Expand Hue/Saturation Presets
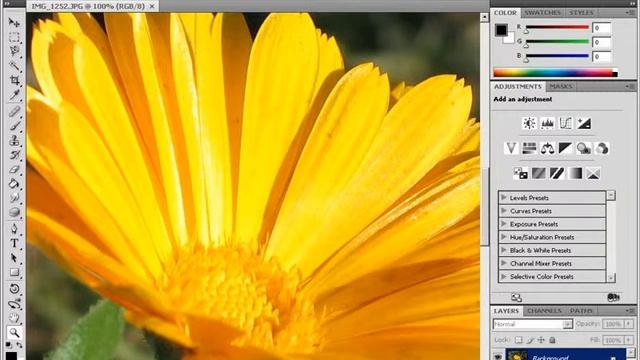 (504, 237)
